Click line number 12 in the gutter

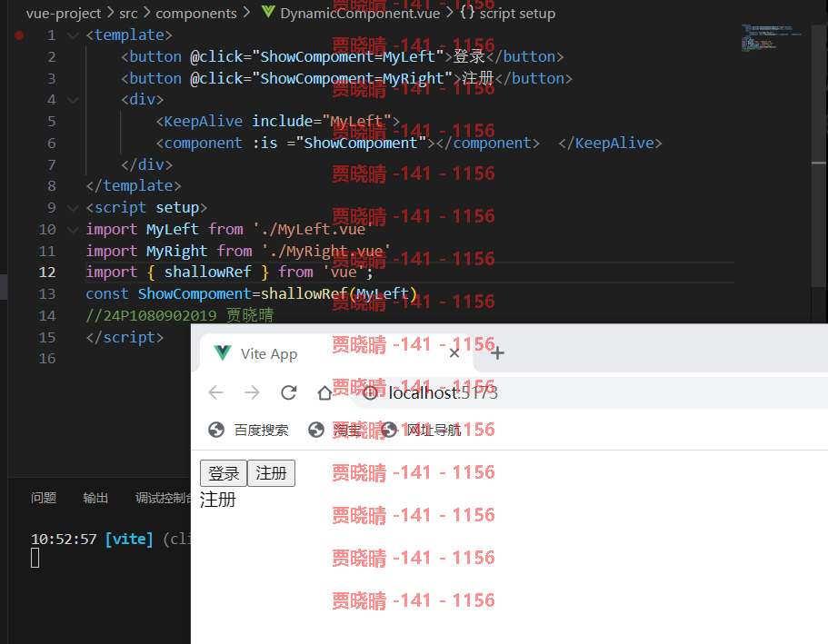point(47,272)
